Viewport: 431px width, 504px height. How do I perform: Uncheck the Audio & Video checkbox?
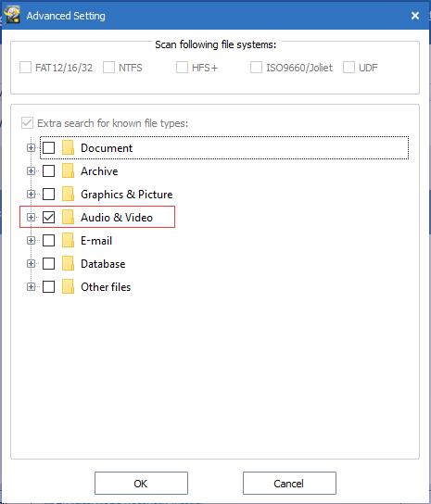(x=48, y=218)
